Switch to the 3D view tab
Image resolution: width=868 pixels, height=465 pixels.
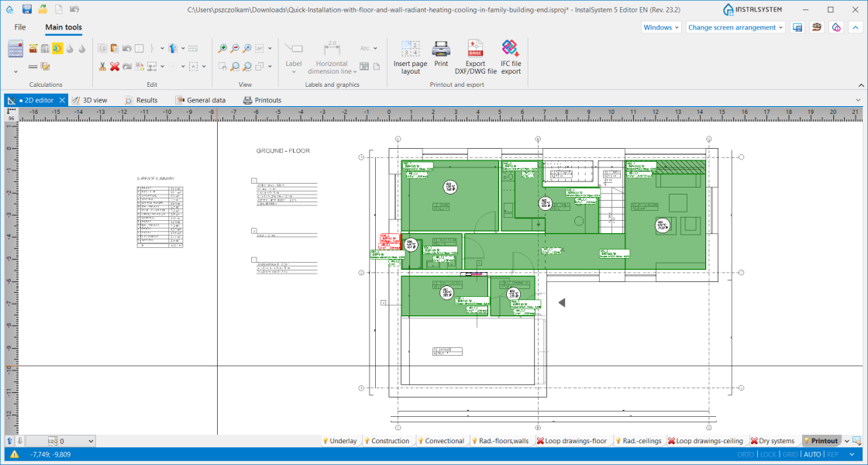tap(89, 100)
